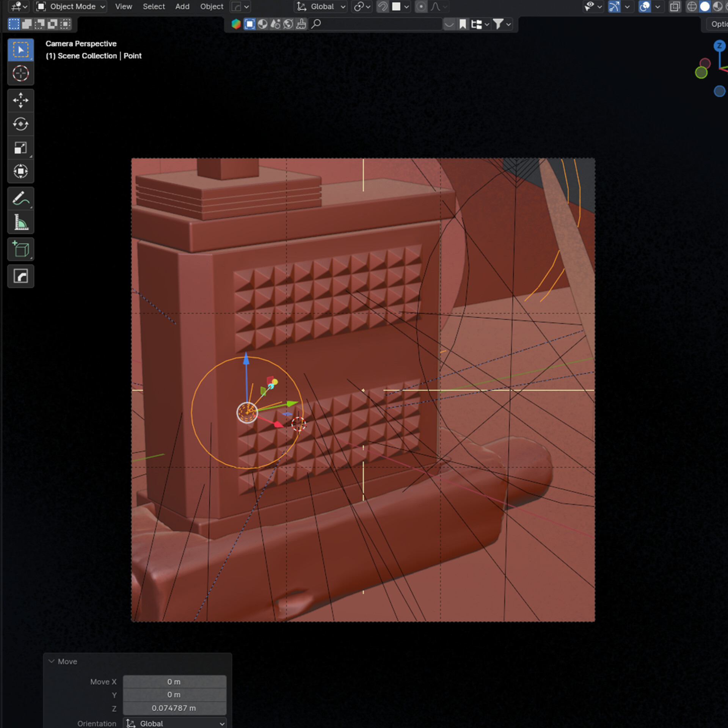Image resolution: width=728 pixels, height=728 pixels.
Task: Select the Cursor tool
Action: pos(20,73)
